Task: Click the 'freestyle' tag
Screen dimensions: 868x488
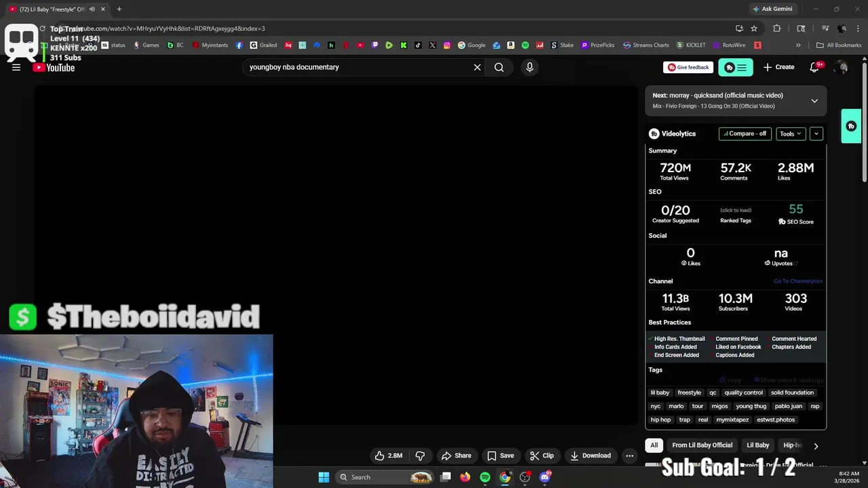Action: 689,392
